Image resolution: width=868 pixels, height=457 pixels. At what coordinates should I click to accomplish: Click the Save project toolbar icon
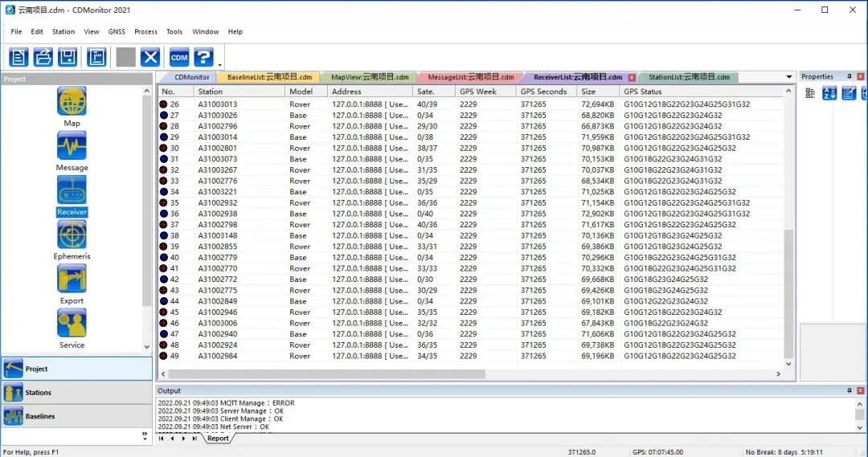click(x=68, y=57)
